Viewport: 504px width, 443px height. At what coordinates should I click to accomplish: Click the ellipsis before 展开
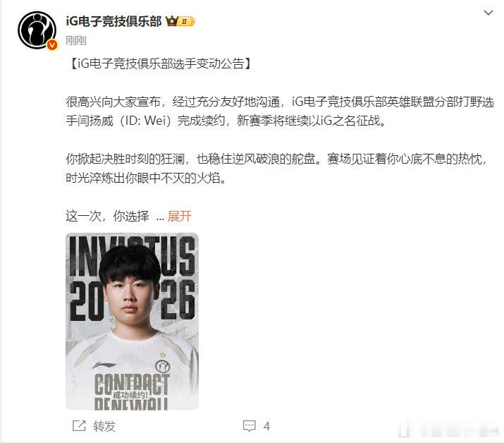160,217
